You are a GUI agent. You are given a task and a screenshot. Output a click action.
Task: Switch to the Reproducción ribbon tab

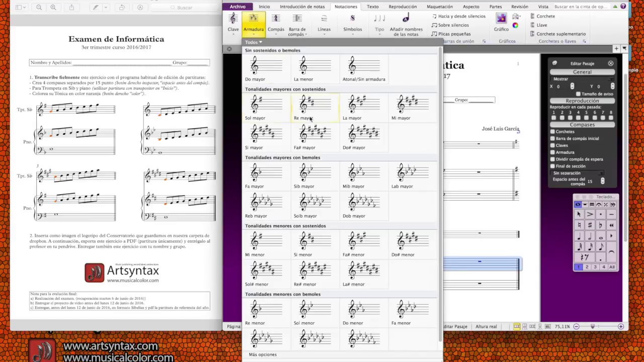click(403, 7)
